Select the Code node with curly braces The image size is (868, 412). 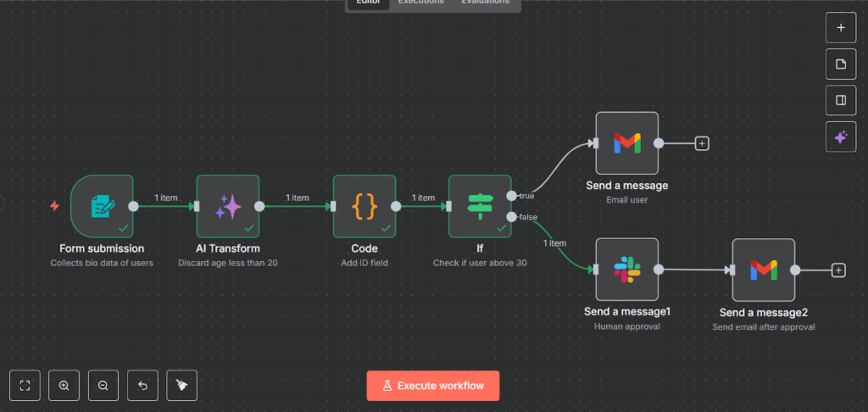[364, 206]
